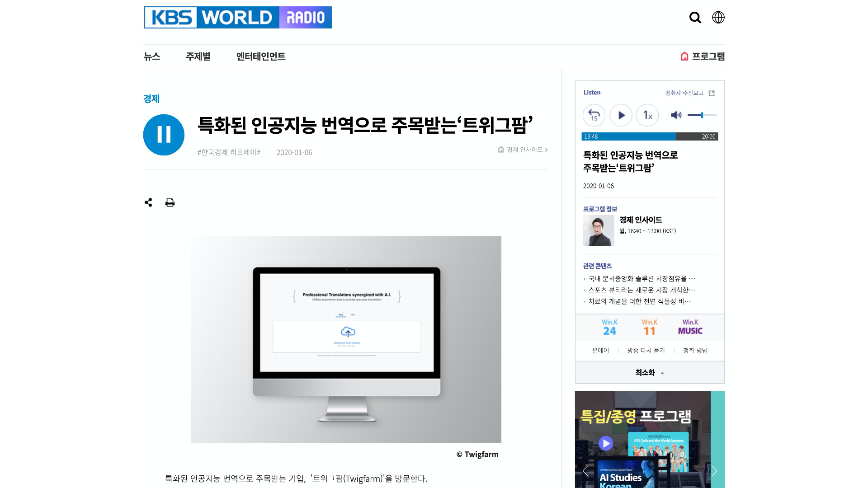
Task: Open the 청취자 수신보고 external link
Action: 690,93
